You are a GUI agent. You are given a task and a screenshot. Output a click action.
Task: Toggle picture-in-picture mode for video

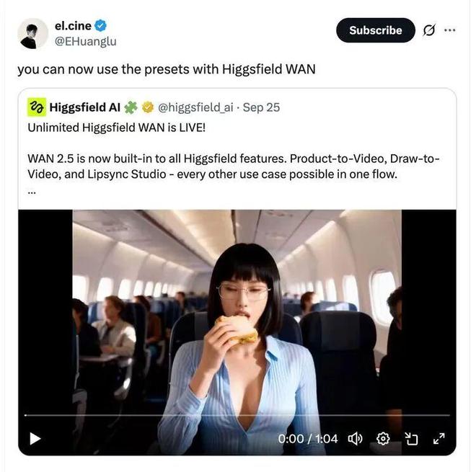[x=411, y=438]
